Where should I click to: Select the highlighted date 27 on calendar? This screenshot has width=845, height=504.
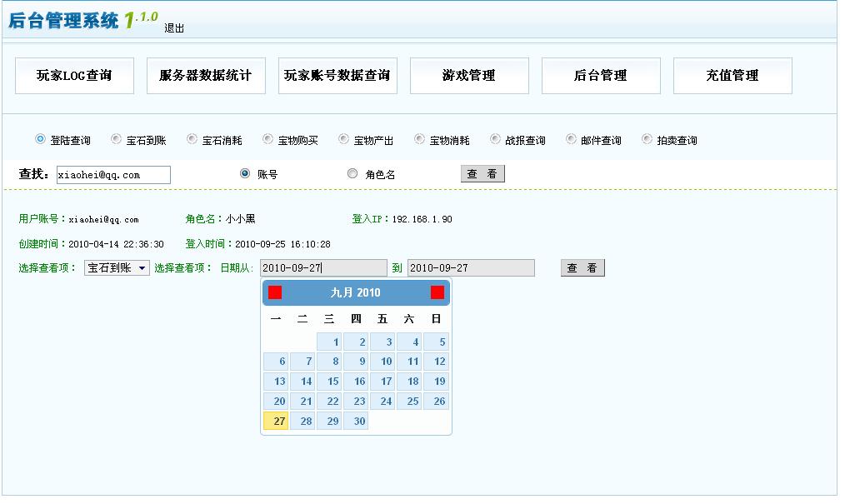277,421
